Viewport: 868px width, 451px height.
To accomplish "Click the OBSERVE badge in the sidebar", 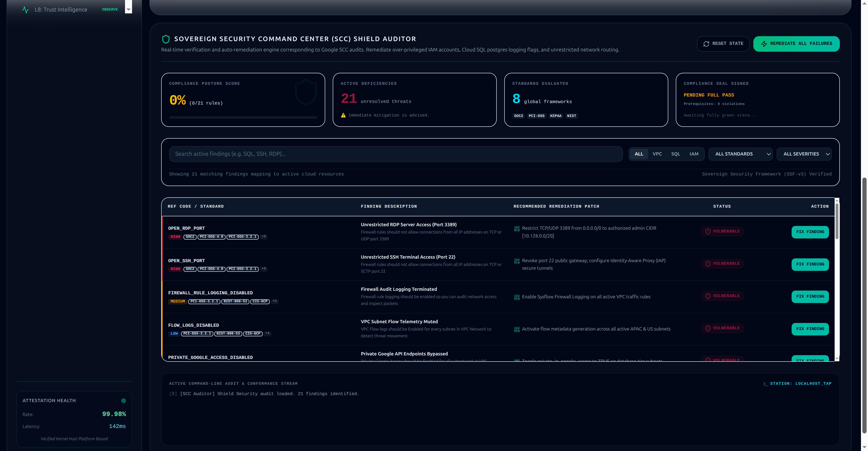I will pos(110,9).
